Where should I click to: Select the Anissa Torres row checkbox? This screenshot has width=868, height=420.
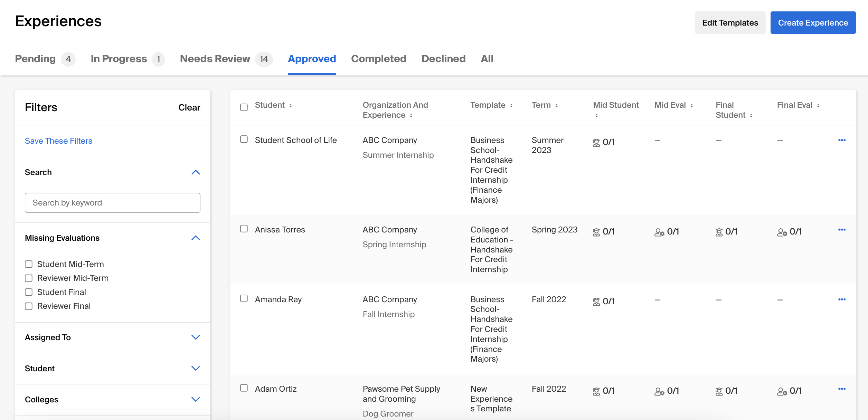(x=244, y=229)
